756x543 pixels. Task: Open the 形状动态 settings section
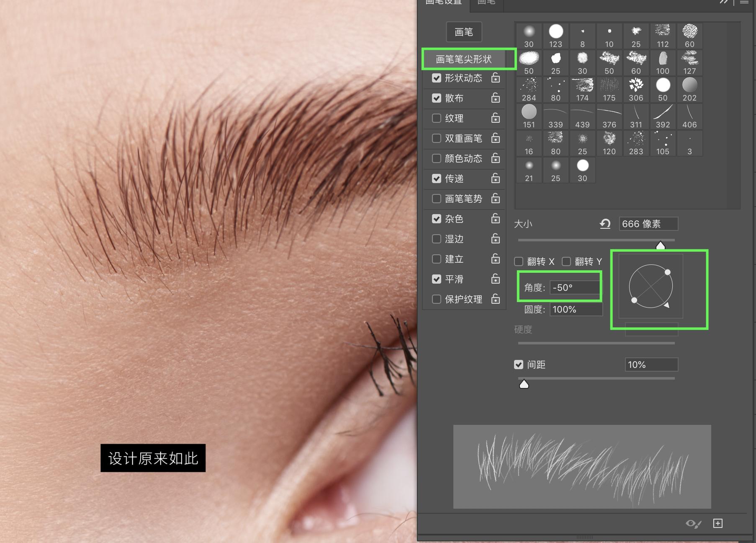(x=463, y=78)
